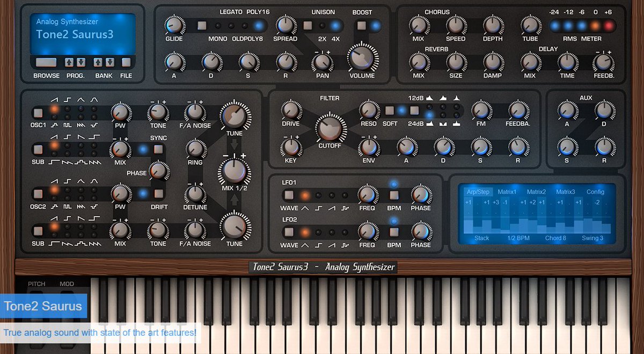Switch to the Matrix2 tab
Viewport: 644px width, 354px height.
536,192
